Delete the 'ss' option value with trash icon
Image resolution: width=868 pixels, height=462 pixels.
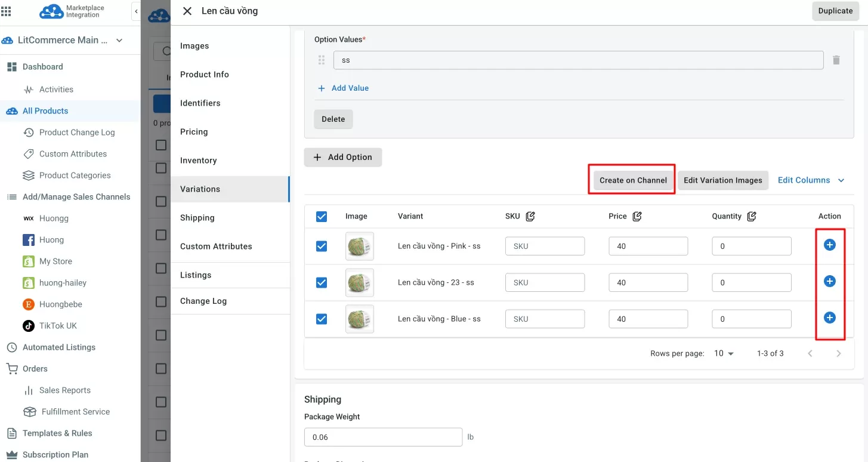(x=836, y=60)
